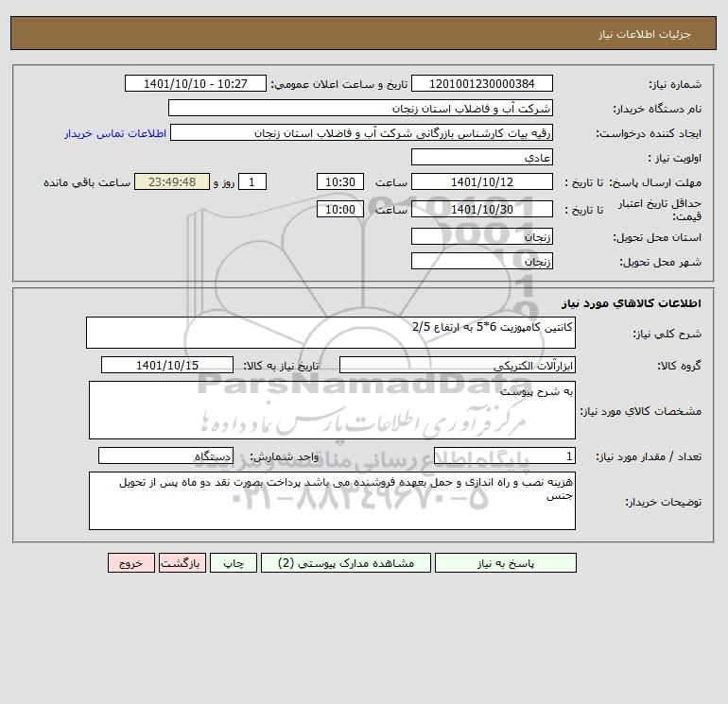This screenshot has width=728, height=704.
Task: Click goods group field ابزارآلات الکتریکی
Action: (x=458, y=365)
